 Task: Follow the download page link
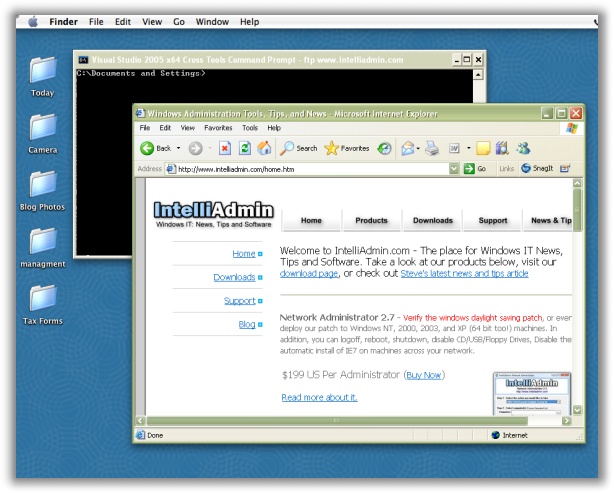[309, 274]
